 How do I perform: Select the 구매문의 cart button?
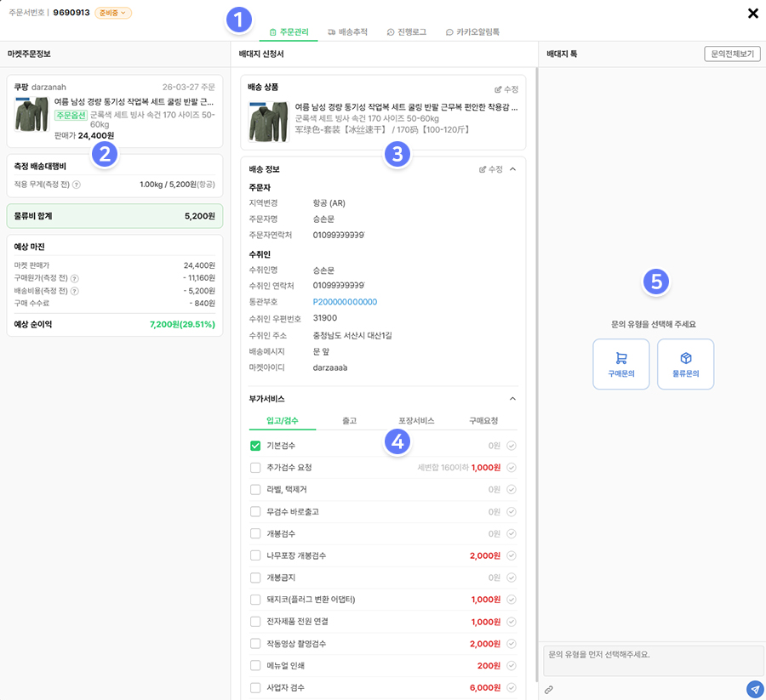coord(620,364)
